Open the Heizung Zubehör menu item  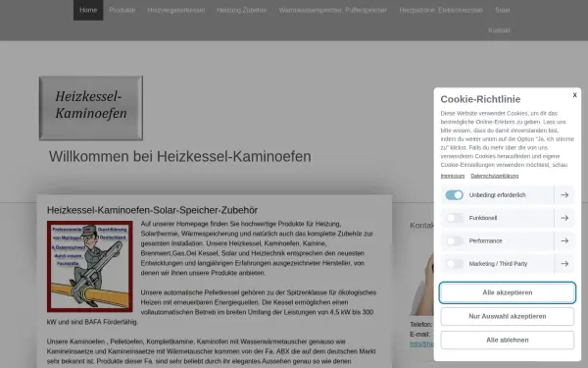click(x=242, y=10)
